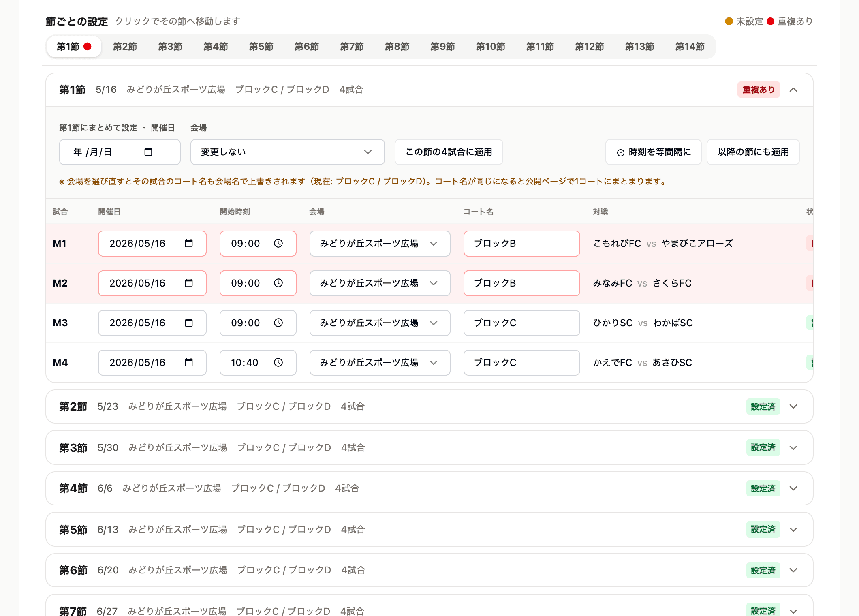Jump to the 第7節 tab
859x616 pixels.
[352, 47]
